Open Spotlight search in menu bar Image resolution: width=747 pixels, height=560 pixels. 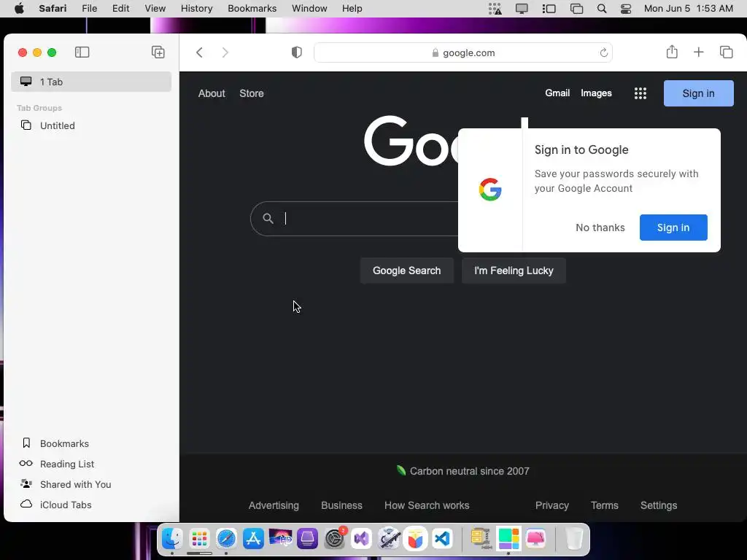[x=602, y=9]
